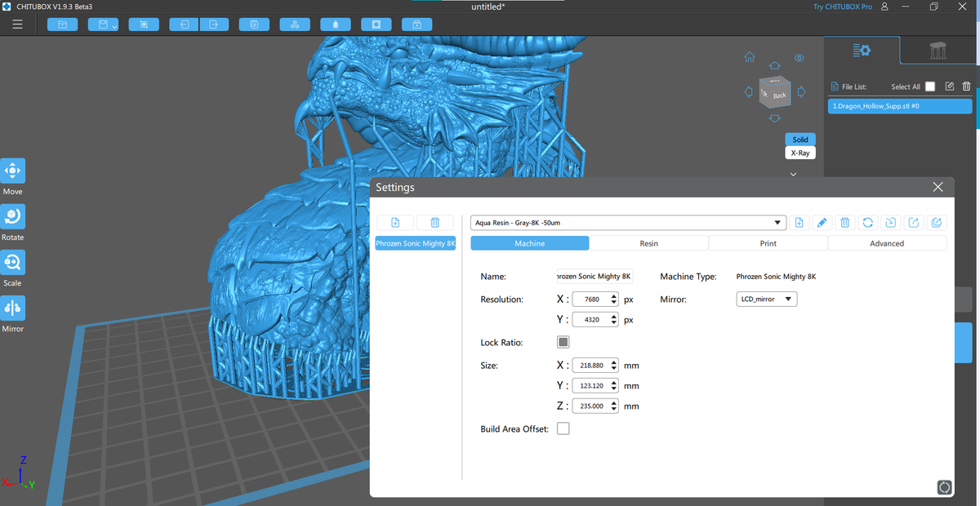Select 1.Dragon_Hollow_Supp.stl #0 in the file list

(x=900, y=106)
